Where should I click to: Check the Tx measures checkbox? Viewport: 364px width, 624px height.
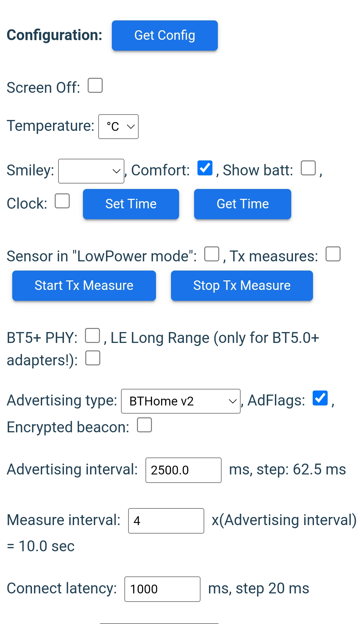pyautogui.click(x=333, y=254)
